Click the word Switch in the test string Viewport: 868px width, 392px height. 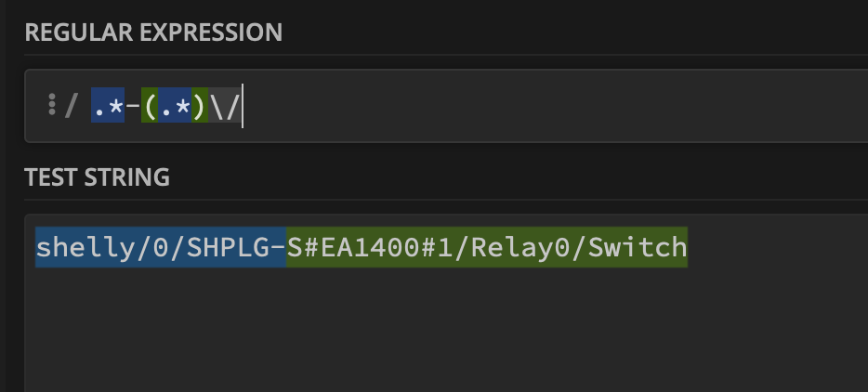coord(638,247)
